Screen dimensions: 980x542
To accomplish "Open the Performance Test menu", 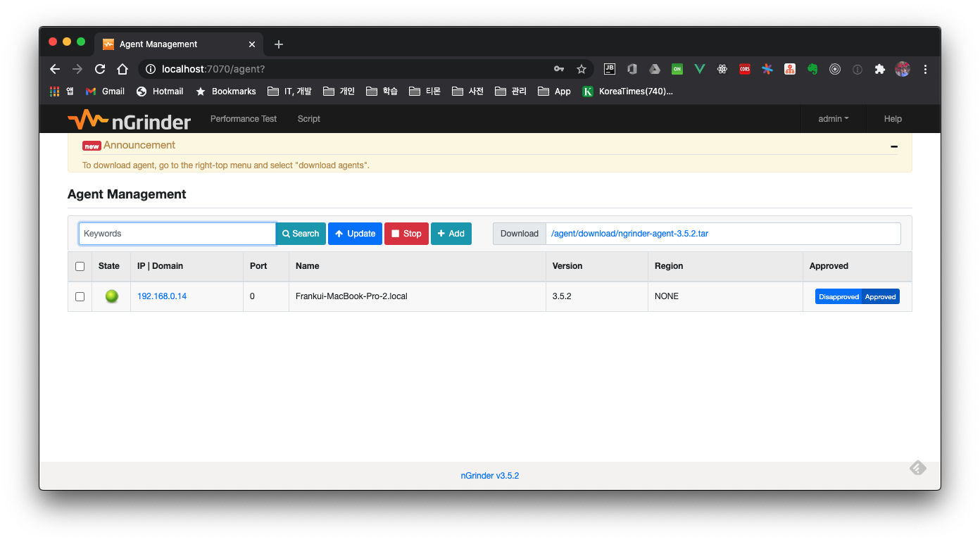I will (x=244, y=119).
